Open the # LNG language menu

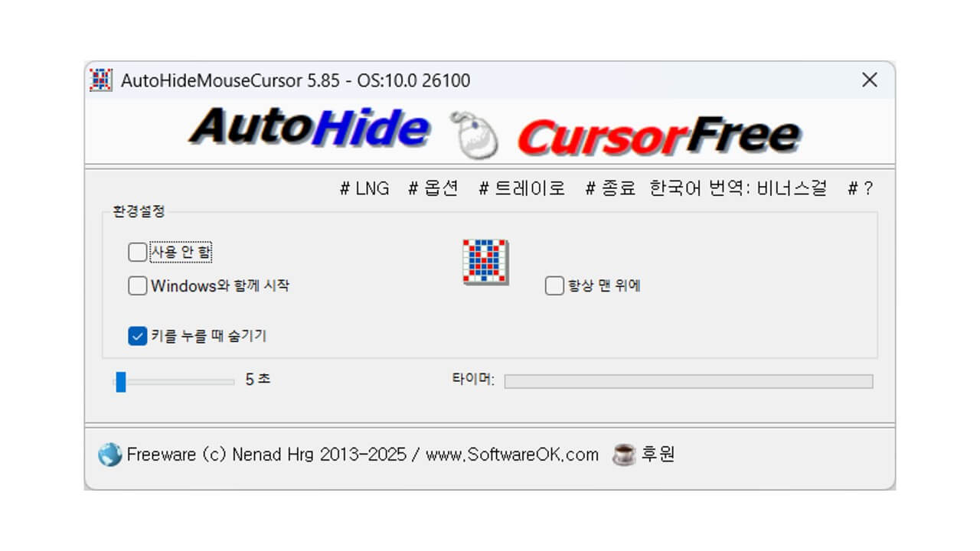tap(364, 188)
